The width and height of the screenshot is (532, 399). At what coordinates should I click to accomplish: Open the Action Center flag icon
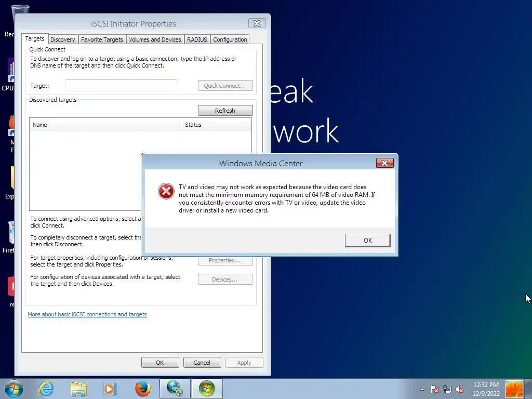435,389
